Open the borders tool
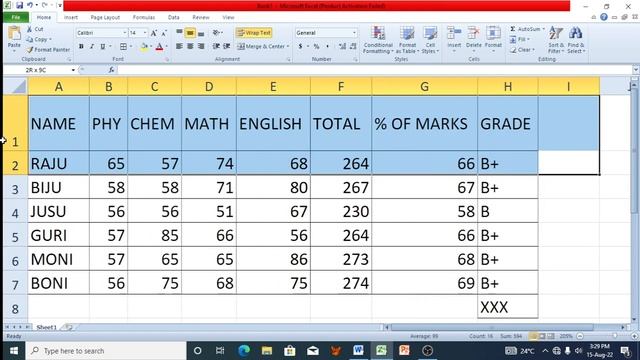This screenshot has width=640, height=360. click(123, 47)
